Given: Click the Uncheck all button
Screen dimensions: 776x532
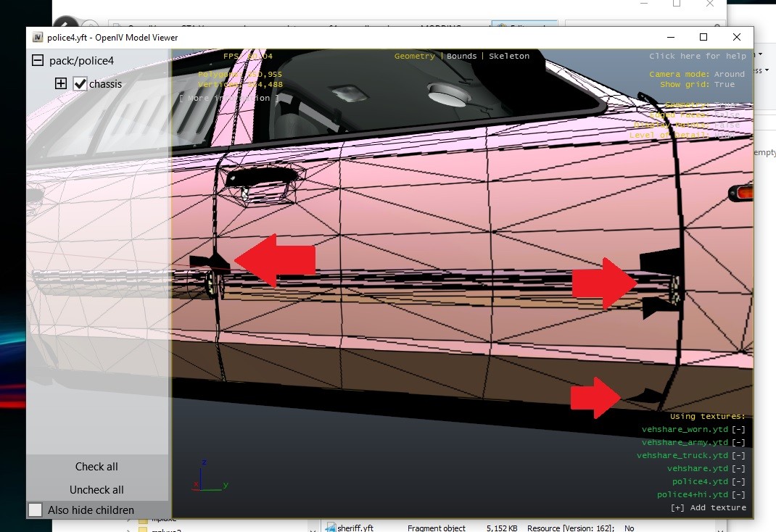Looking at the screenshot, I should click(x=96, y=490).
